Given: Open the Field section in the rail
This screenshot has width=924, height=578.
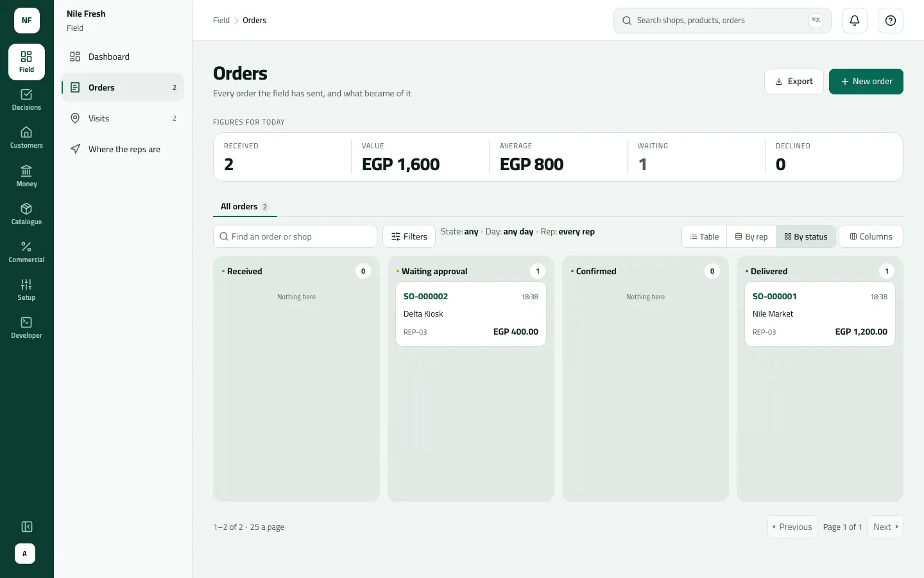Looking at the screenshot, I should (26, 62).
